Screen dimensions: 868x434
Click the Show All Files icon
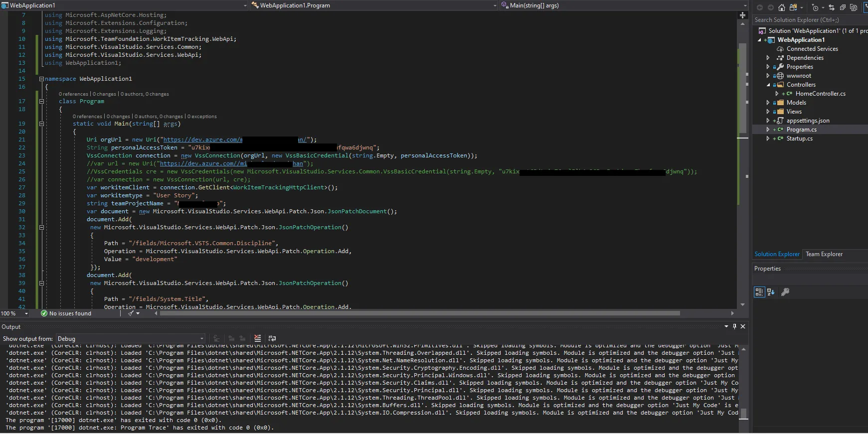(x=854, y=7)
